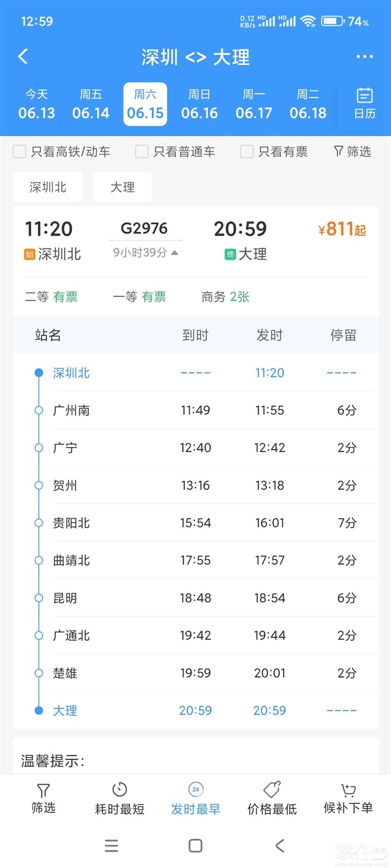Open the top 筛选 filter dropdown
This screenshot has width=391, height=868.
pyautogui.click(x=352, y=151)
